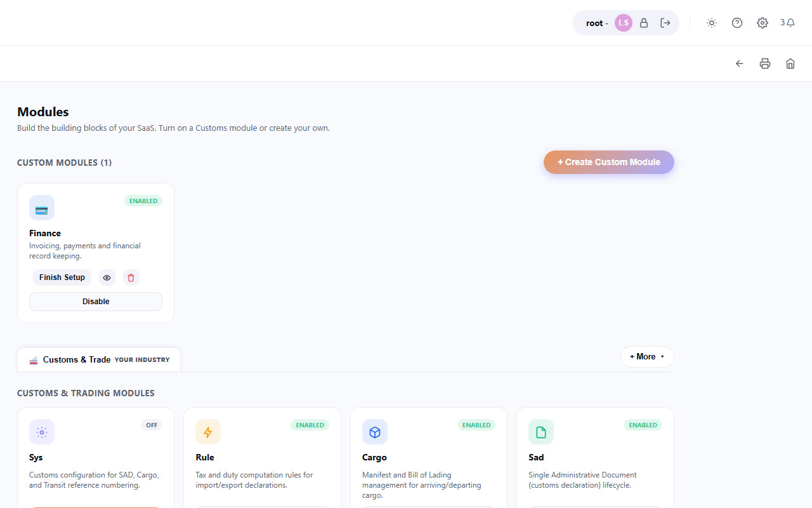
Task: Open the settings gear icon
Action: point(763,23)
